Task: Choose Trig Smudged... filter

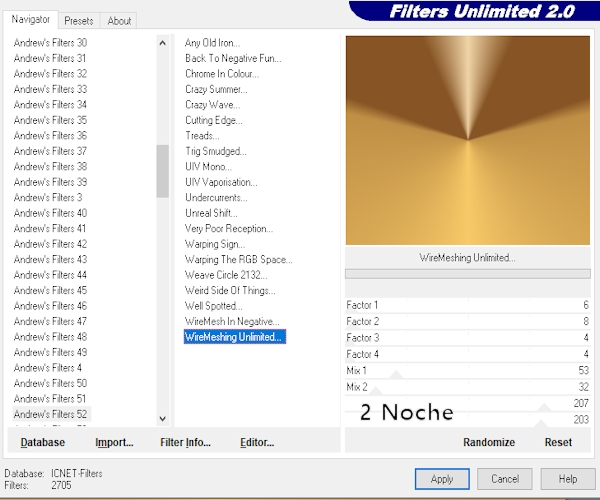Action: coord(216,151)
